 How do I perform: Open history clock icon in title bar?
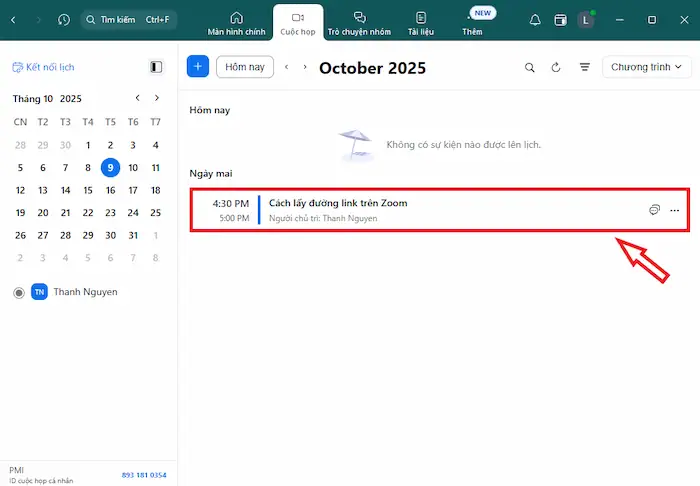pyautogui.click(x=64, y=20)
